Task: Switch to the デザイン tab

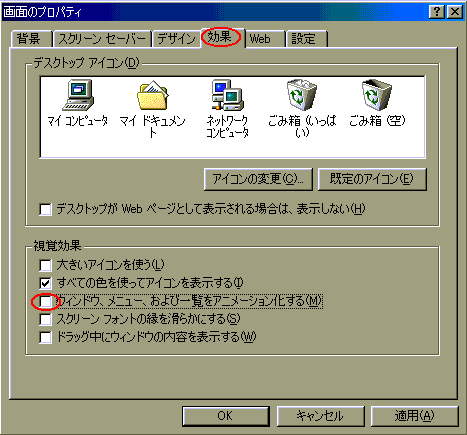Action: coord(176,39)
